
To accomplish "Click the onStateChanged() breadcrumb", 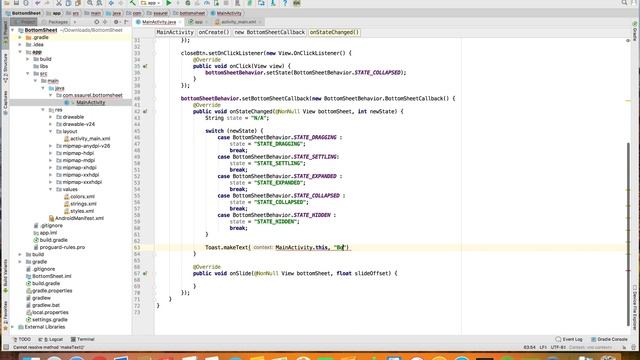I will [334, 32].
